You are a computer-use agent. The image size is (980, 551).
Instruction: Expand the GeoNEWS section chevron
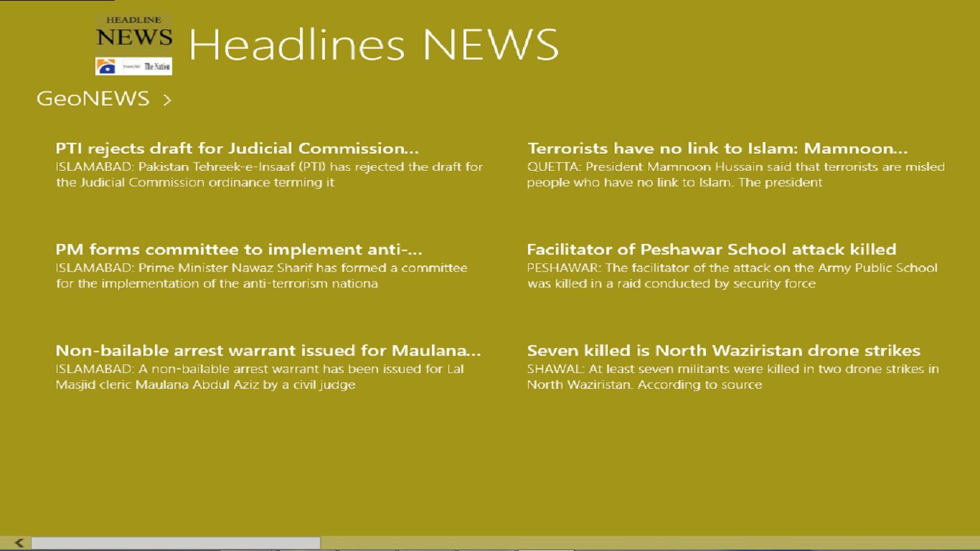166,100
